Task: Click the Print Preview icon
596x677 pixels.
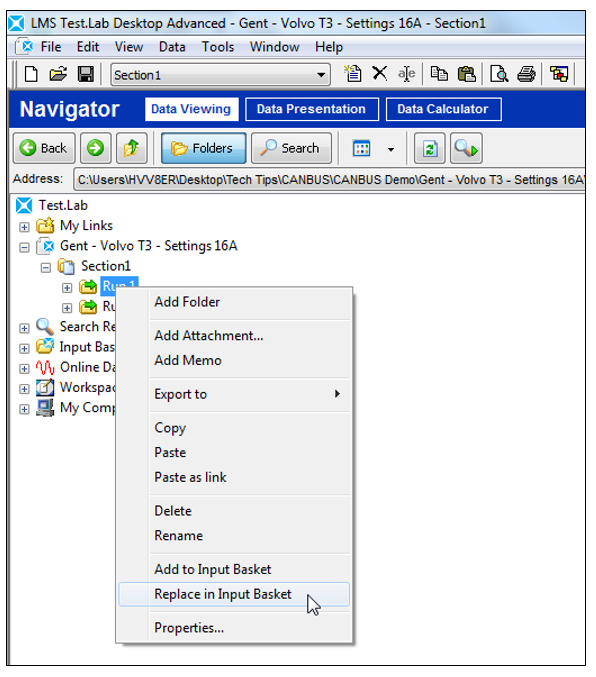Action: coord(499,74)
